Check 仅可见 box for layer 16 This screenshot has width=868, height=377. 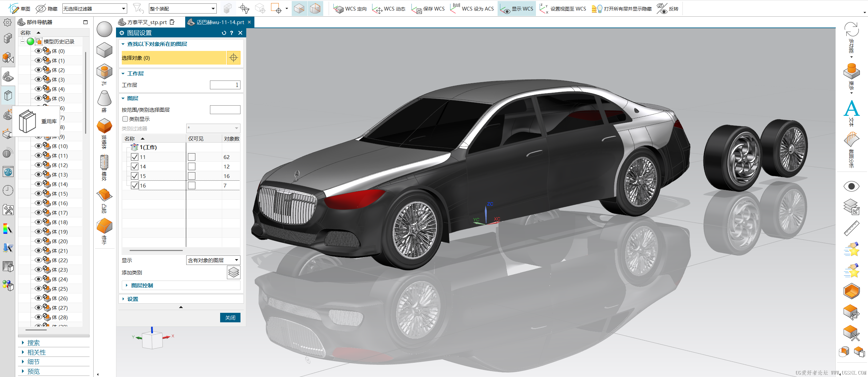pos(192,185)
